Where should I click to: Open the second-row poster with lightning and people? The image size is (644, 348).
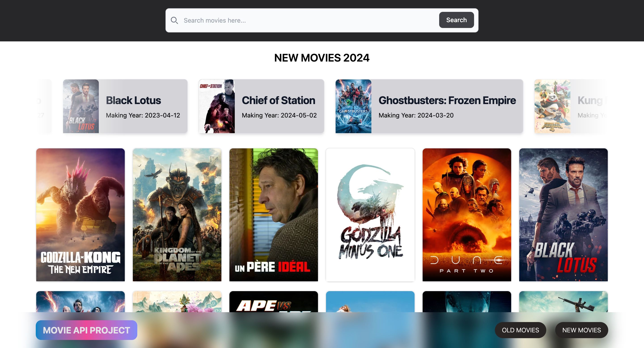pos(80,302)
